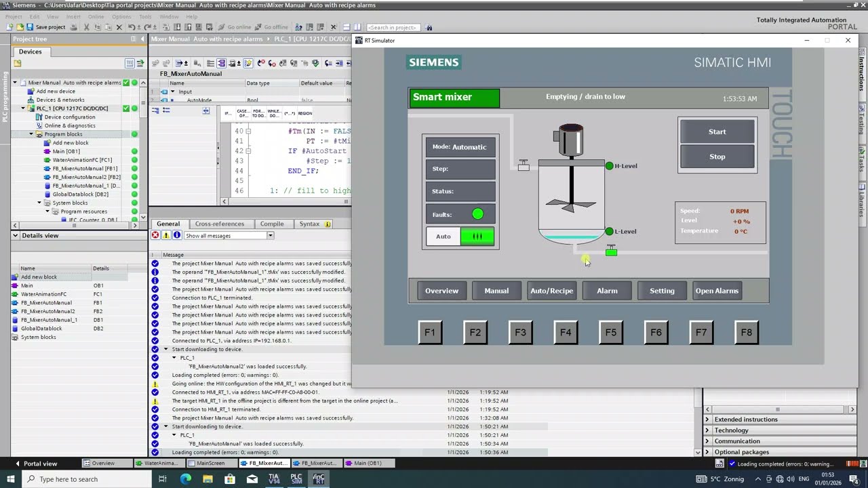Open the Options menu
The image size is (868, 488).
(x=121, y=16)
